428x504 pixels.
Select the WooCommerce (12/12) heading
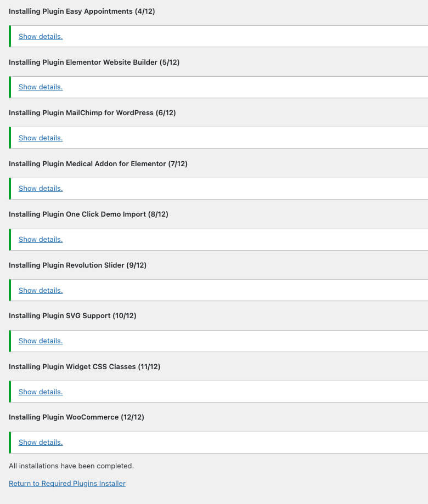pyautogui.click(x=76, y=417)
